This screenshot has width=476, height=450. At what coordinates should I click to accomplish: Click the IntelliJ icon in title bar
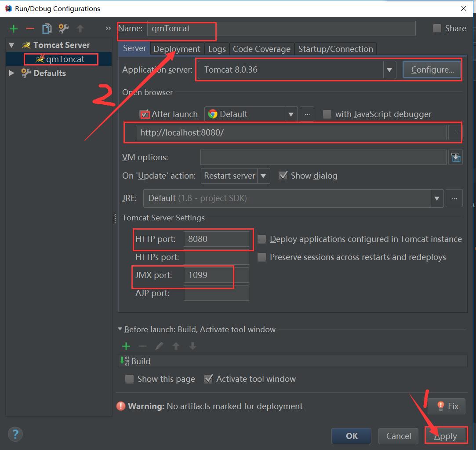[x=8, y=8]
